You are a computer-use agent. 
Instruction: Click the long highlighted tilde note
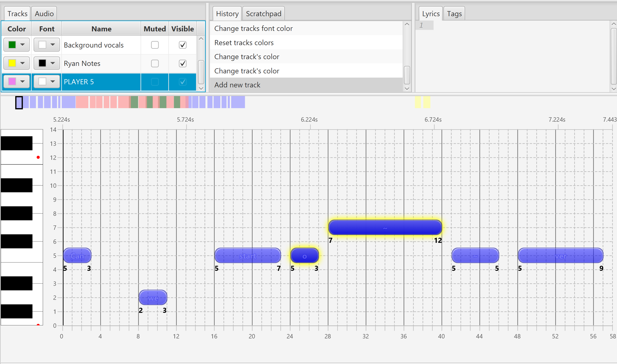coord(385,228)
